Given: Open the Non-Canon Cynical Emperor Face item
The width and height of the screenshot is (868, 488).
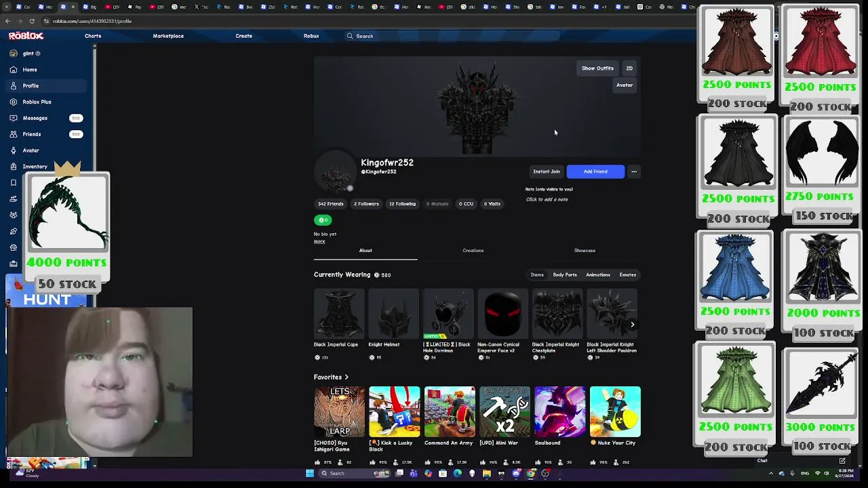Looking at the screenshot, I should (503, 324).
